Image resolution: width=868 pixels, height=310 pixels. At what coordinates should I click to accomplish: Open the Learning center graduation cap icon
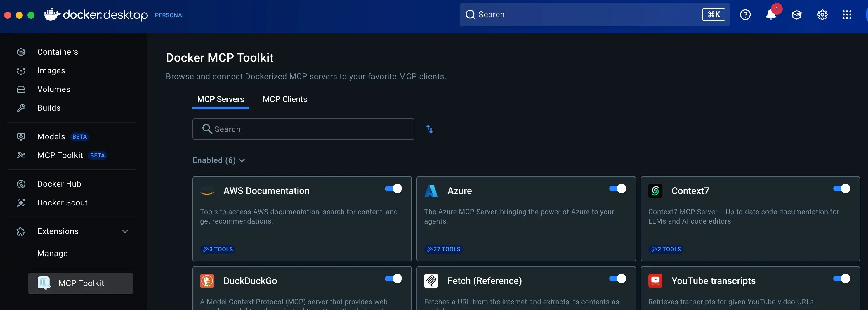[x=796, y=15]
